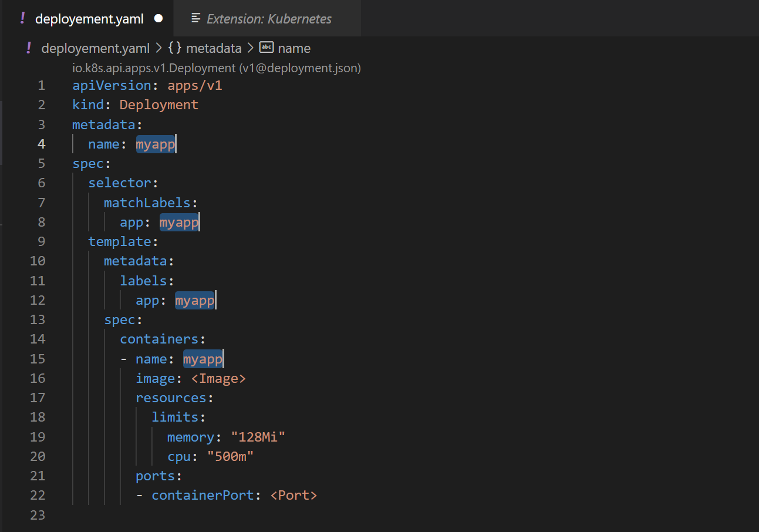759x532 pixels.
Task: Click myapp value on line 8
Action: point(179,222)
